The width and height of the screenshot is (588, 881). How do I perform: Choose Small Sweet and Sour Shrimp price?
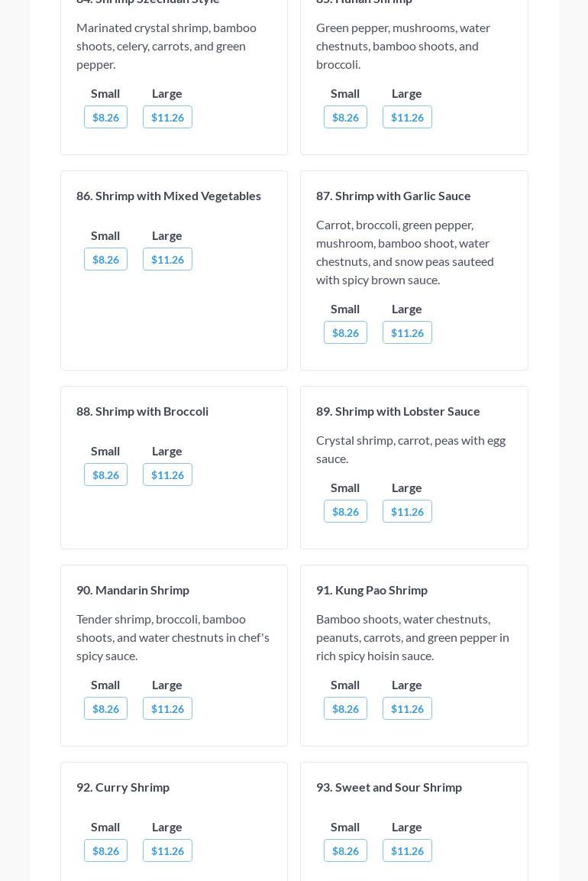(x=345, y=850)
